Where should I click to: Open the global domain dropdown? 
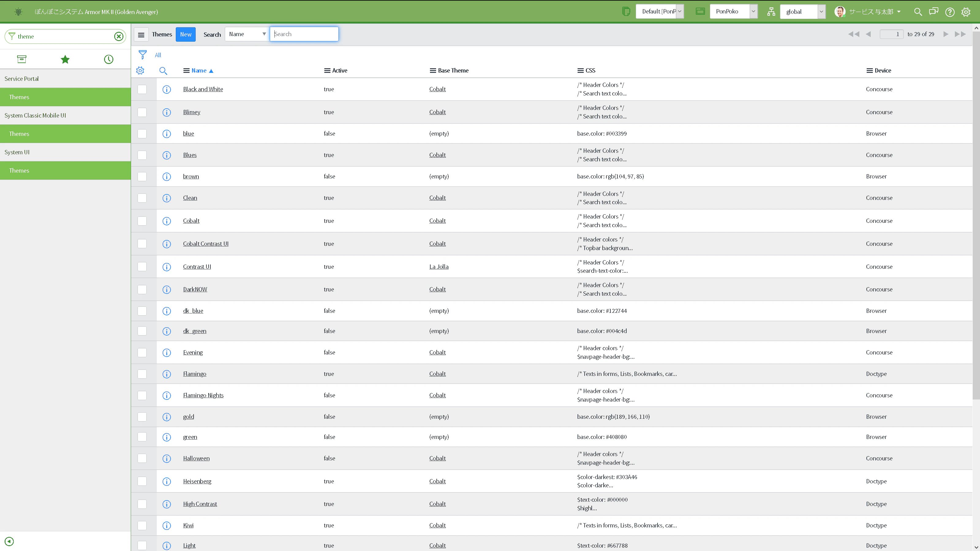(802, 11)
